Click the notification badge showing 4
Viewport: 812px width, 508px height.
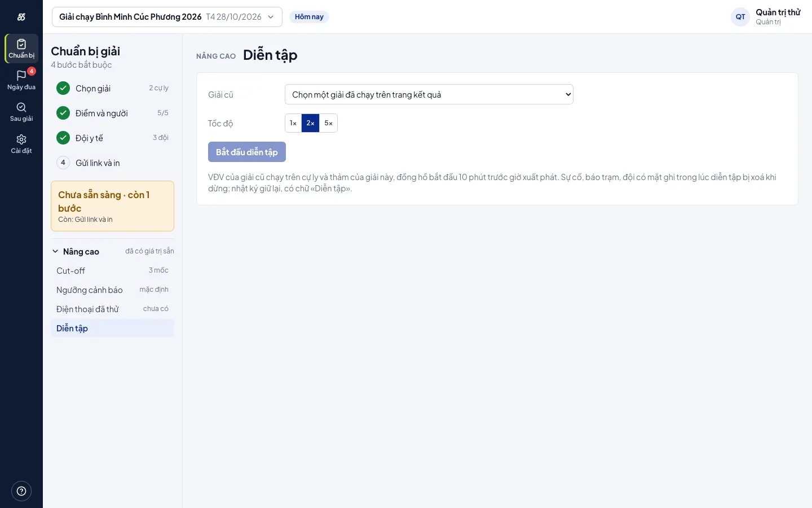click(x=32, y=71)
